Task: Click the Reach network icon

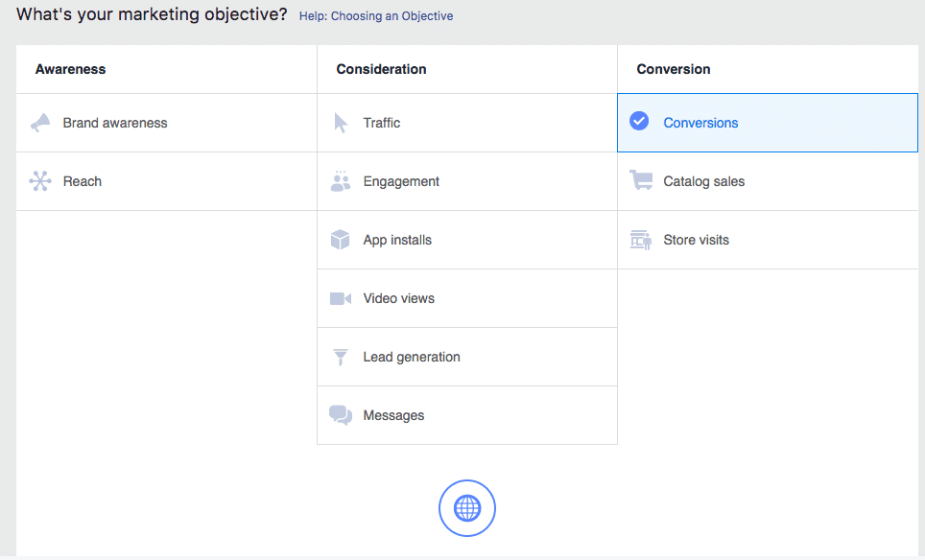Action: [40, 181]
